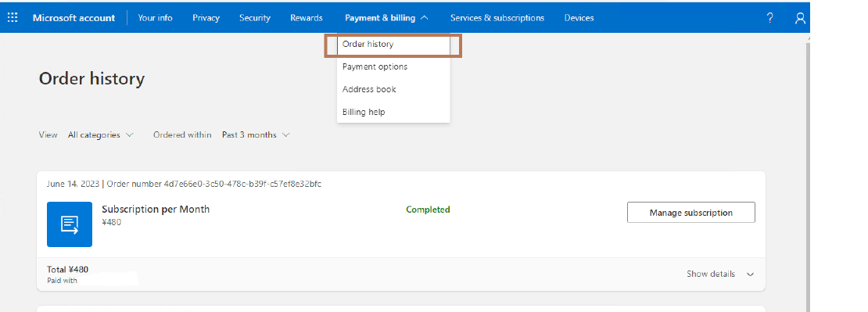Open Services & subscriptions tab
This screenshot has width=868, height=312.
coord(497,18)
